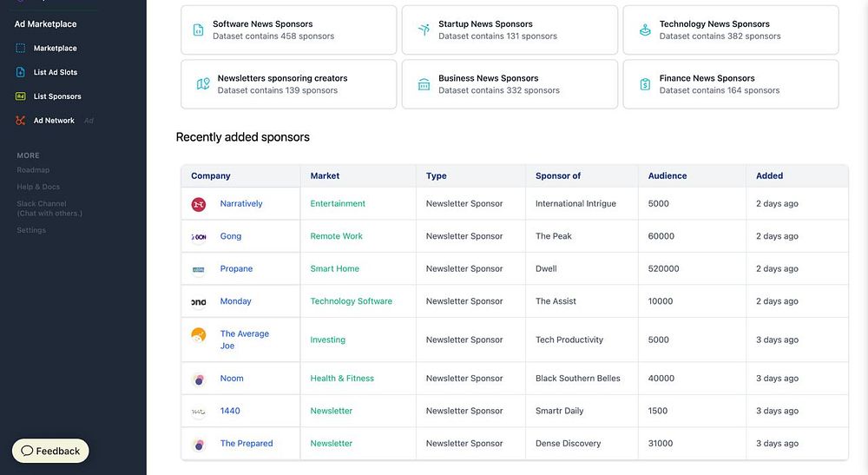Screen dimensions: 868x475
Task: Sort by the Audience column header
Action: point(667,175)
